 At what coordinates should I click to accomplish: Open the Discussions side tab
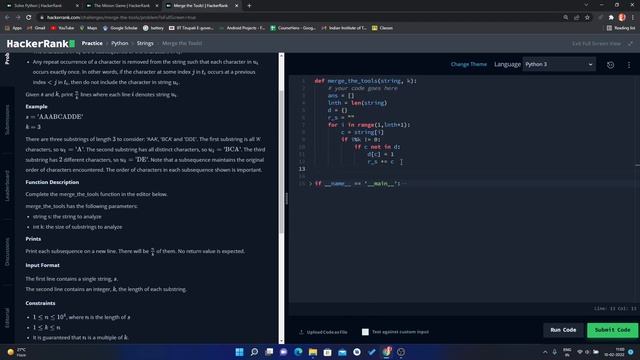tap(7, 252)
